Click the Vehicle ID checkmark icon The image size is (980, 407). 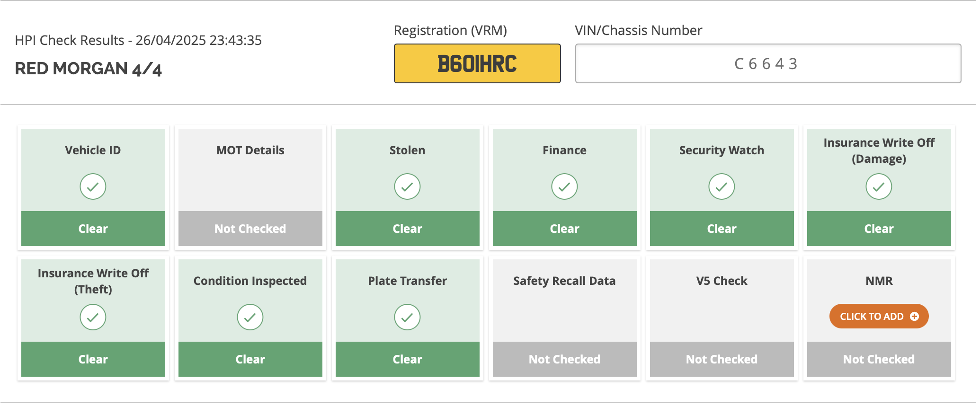tap(93, 186)
